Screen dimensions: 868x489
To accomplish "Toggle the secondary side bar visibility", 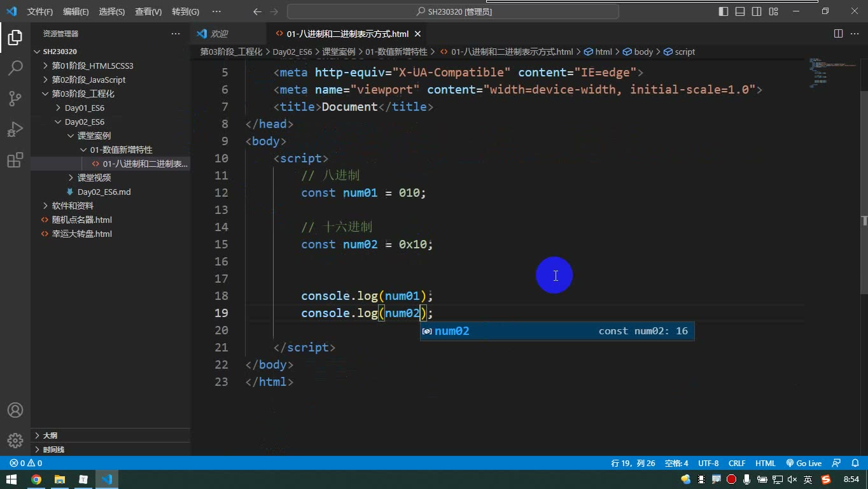I will coord(757,11).
